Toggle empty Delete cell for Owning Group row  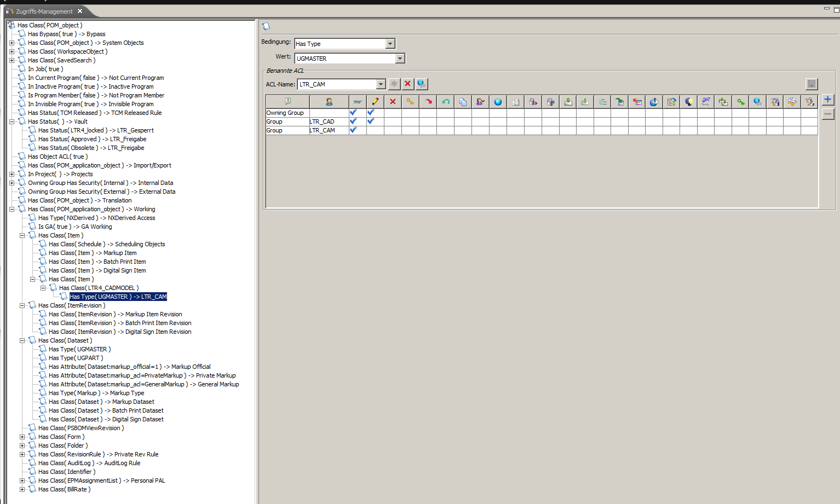(393, 113)
